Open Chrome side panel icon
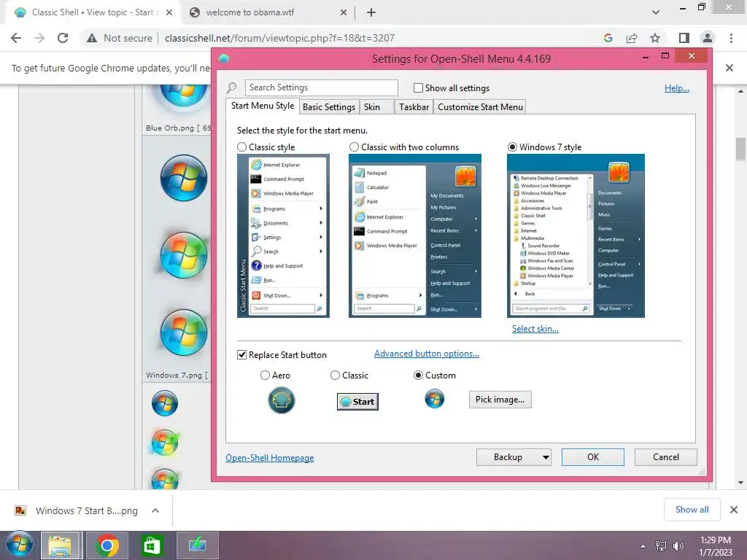The height and width of the screenshot is (560, 747). [x=684, y=38]
